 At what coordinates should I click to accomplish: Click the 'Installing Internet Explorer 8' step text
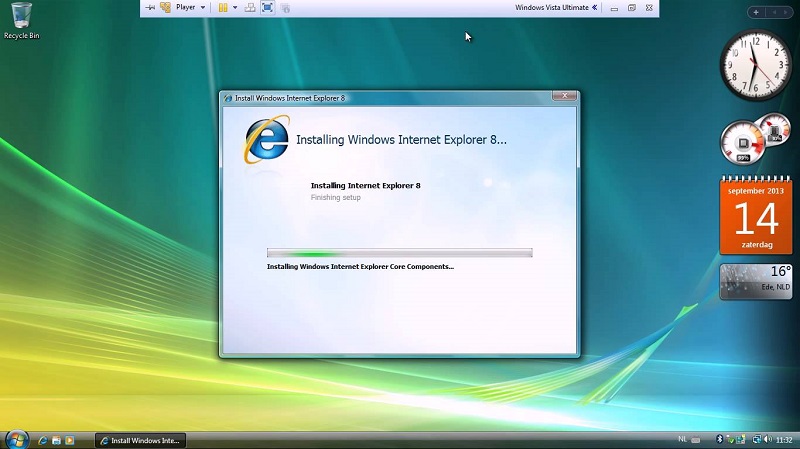[365, 186]
